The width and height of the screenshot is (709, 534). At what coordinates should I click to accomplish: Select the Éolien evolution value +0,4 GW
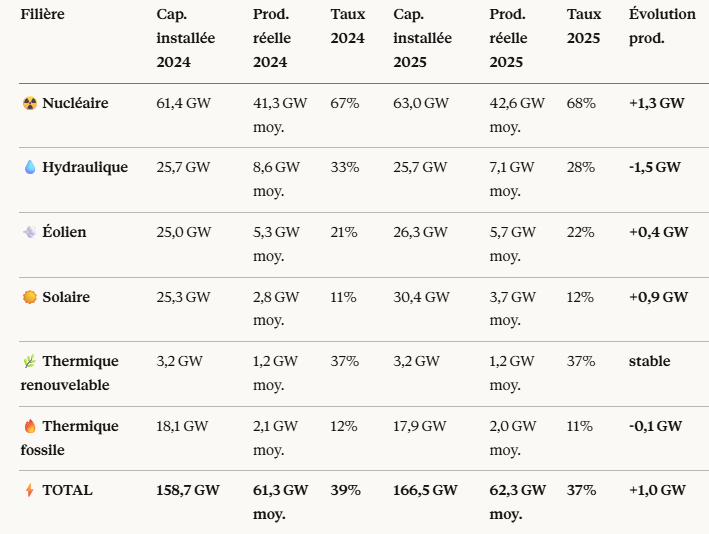(x=658, y=232)
